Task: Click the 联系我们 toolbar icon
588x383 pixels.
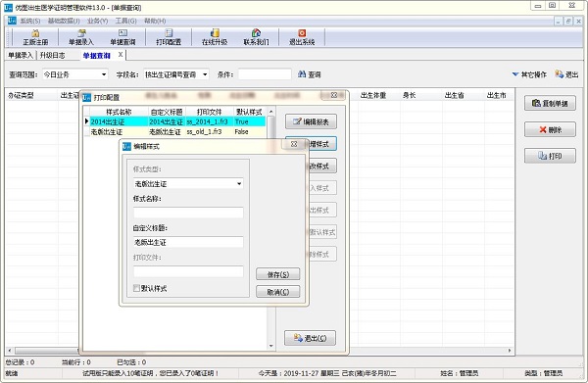Action: pyautogui.click(x=256, y=33)
